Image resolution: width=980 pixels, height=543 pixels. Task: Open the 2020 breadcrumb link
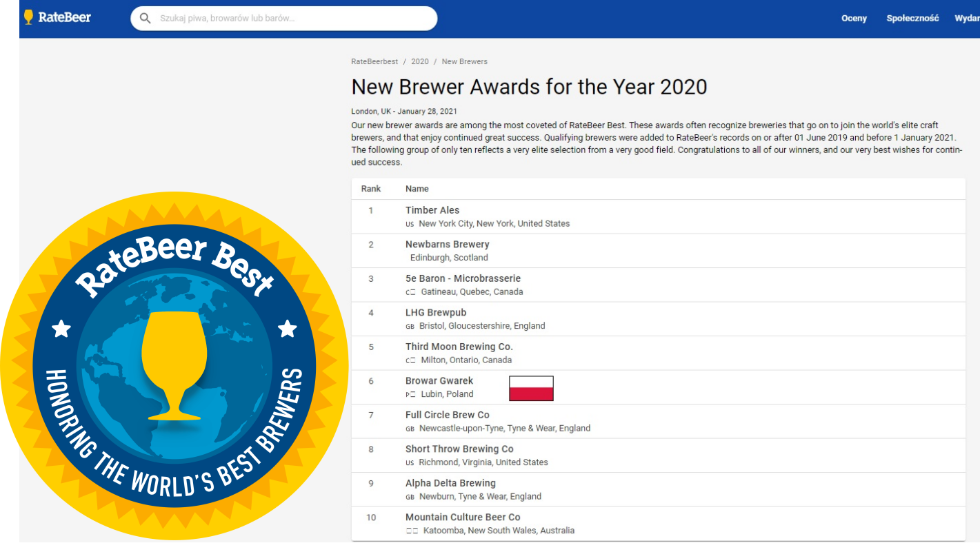419,62
